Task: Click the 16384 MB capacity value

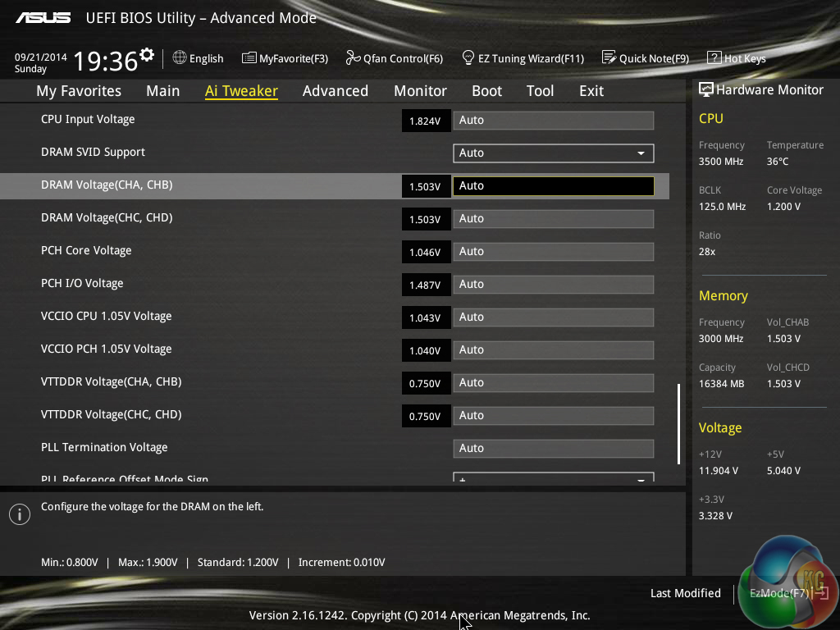Action: (721, 384)
